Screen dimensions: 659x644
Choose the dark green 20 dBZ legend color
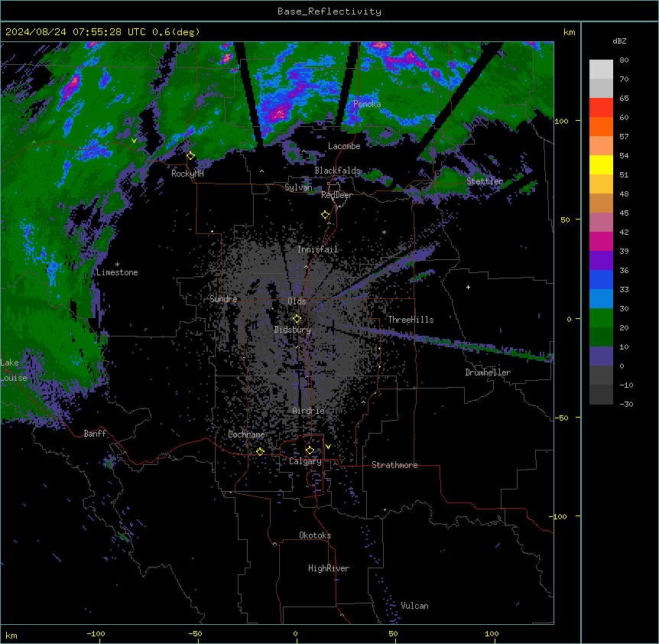(601, 337)
